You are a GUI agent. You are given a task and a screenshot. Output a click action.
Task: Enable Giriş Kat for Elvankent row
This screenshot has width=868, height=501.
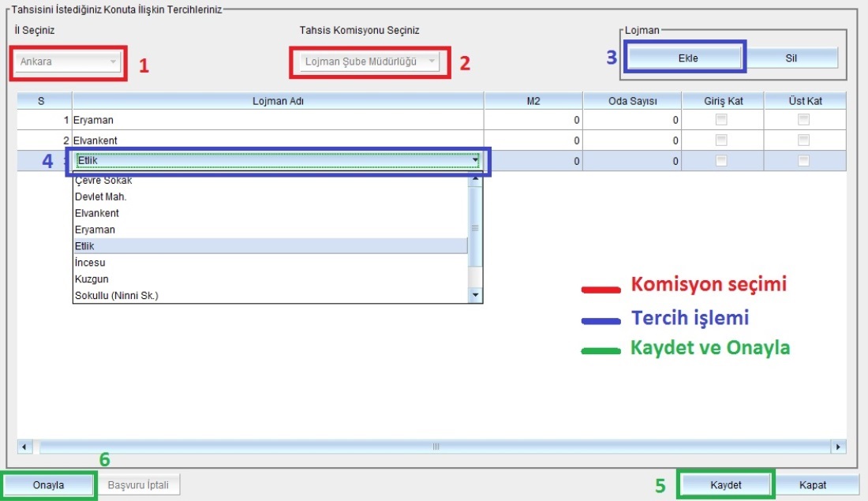721,140
